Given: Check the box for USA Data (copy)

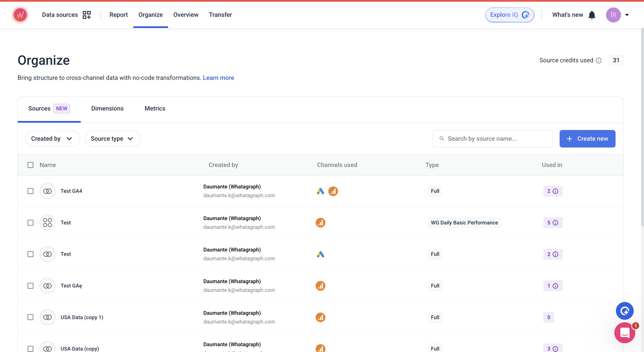Looking at the screenshot, I should point(30,349).
